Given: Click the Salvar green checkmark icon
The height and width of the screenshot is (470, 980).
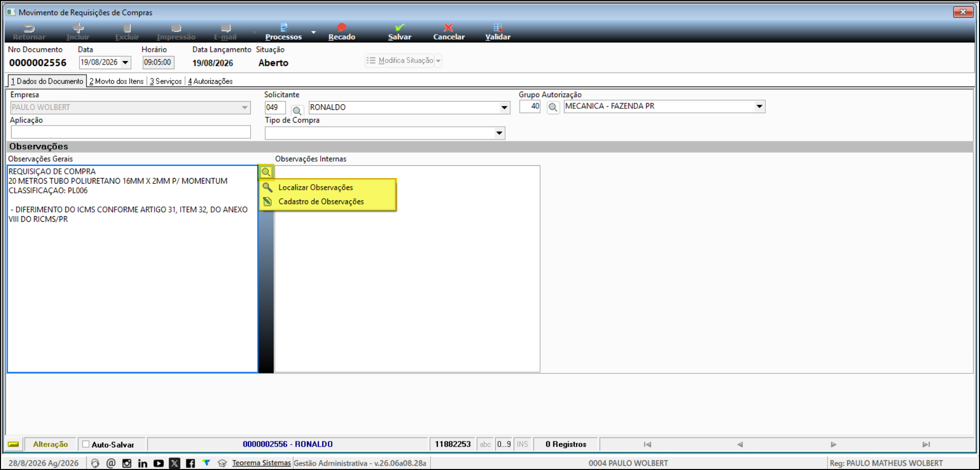Looking at the screenshot, I should pyautogui.click(x=400, y=27).
